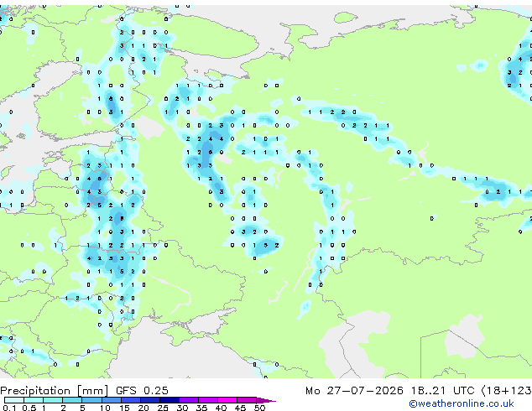The height and width of the screenshot is (411, 532).
Task: Choose the 25–30 mm navy legend swatch
Action: (169, 400)
